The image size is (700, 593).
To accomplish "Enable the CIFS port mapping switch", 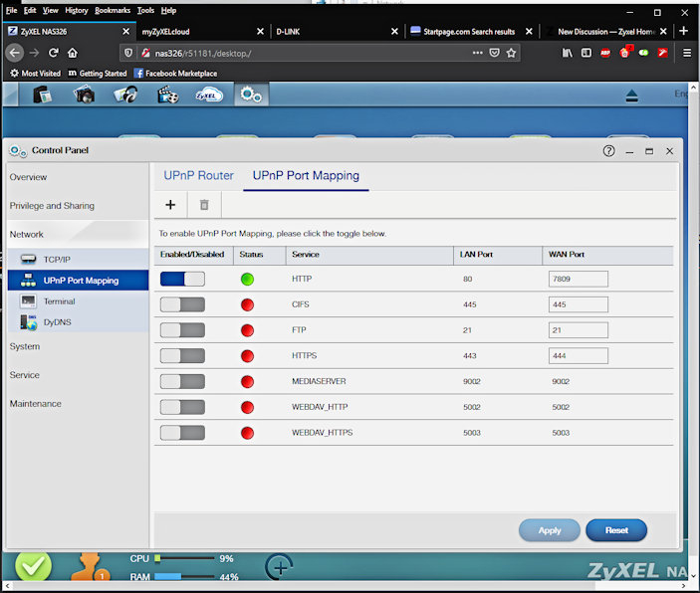I will 182,304.
